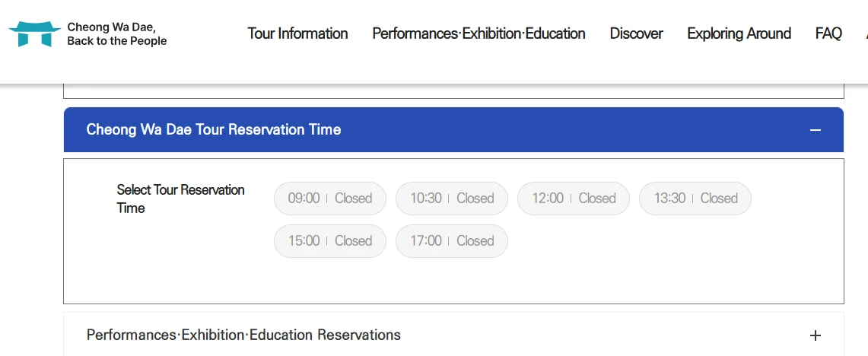Open Performances·Exhibition·Education in the top navigation
Image resolution: width=868 pixels, height=356 pixels.
(x=479, y=33)
